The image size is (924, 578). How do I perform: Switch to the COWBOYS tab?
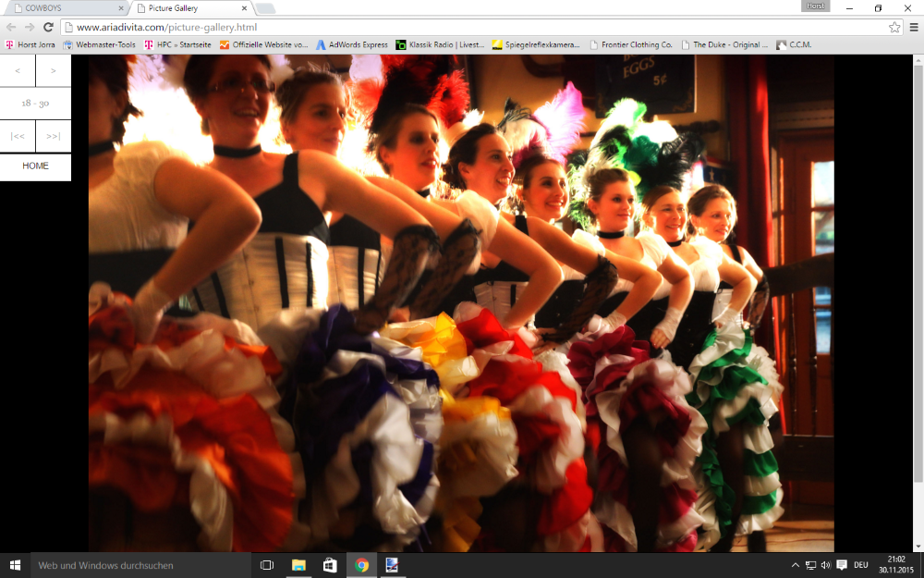click(65, 8)
